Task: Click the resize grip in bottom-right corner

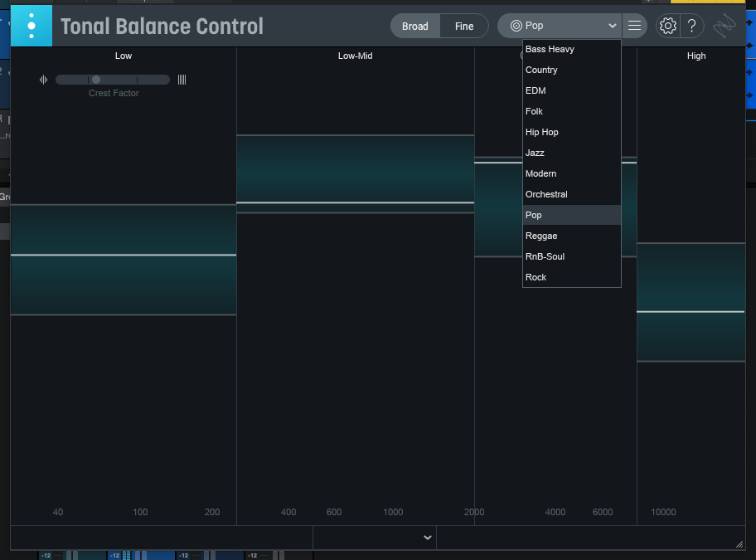Action: pyautogui.click(x=739, y=543)
